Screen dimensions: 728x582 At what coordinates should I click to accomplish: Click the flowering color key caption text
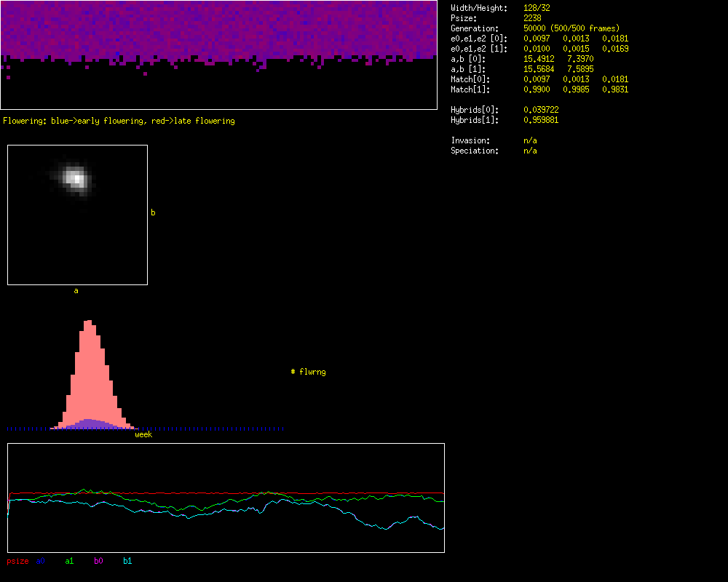[119, 121]
